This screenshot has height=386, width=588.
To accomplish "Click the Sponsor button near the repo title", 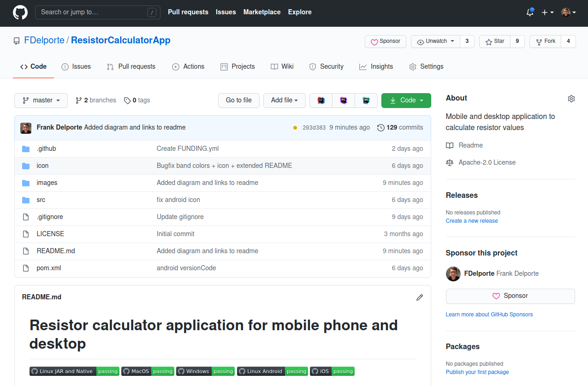I will (386, 42).
